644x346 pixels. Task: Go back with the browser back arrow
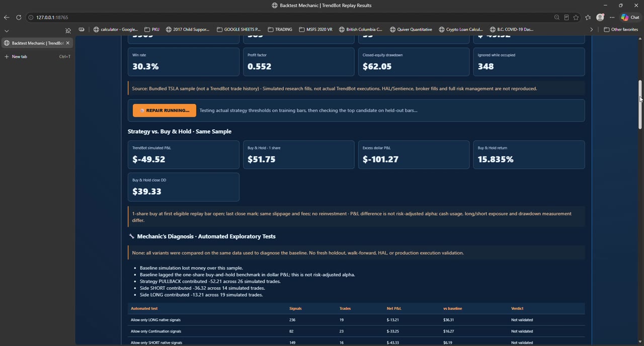[7, 17]
